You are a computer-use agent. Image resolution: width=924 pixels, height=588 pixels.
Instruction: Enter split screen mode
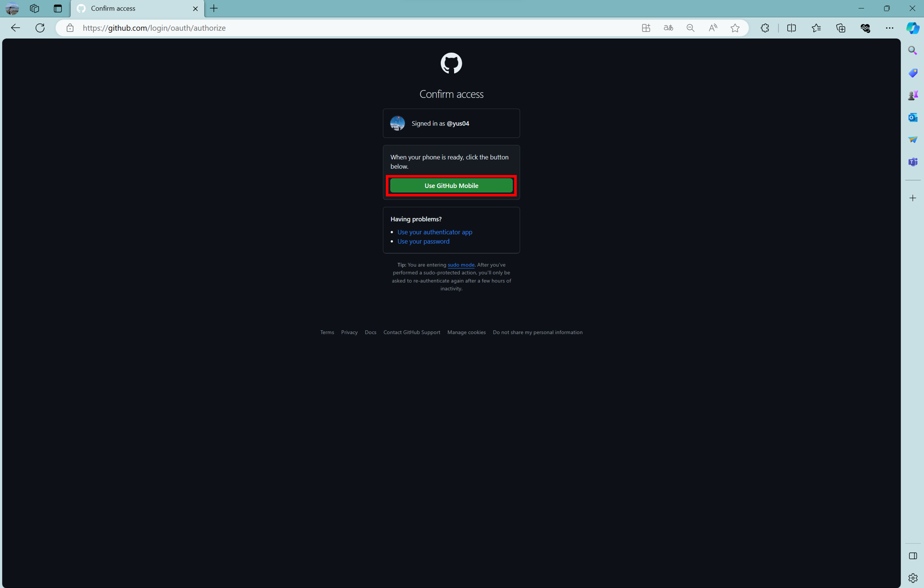point(791,28)
